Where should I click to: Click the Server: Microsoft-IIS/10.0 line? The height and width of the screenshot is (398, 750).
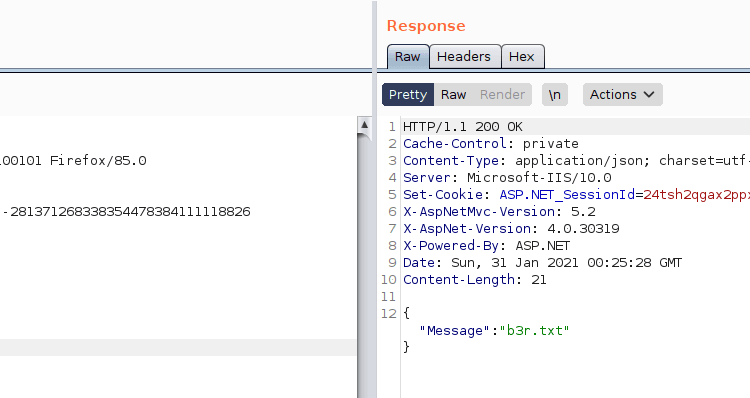507,177
